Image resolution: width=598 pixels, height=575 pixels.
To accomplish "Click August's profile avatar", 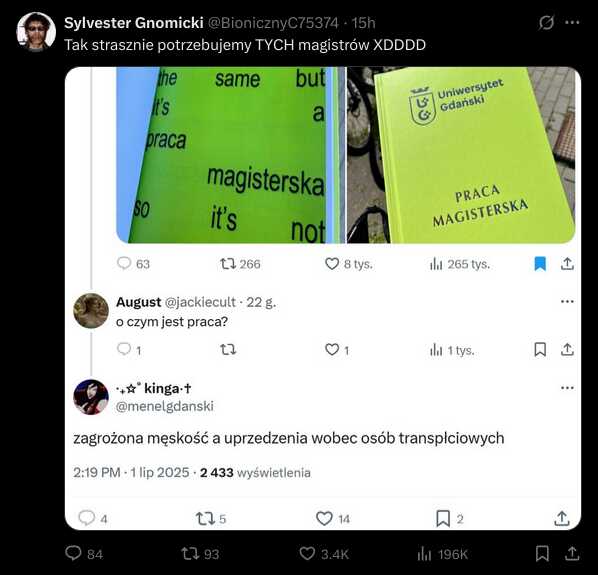I will pos(91,311).
